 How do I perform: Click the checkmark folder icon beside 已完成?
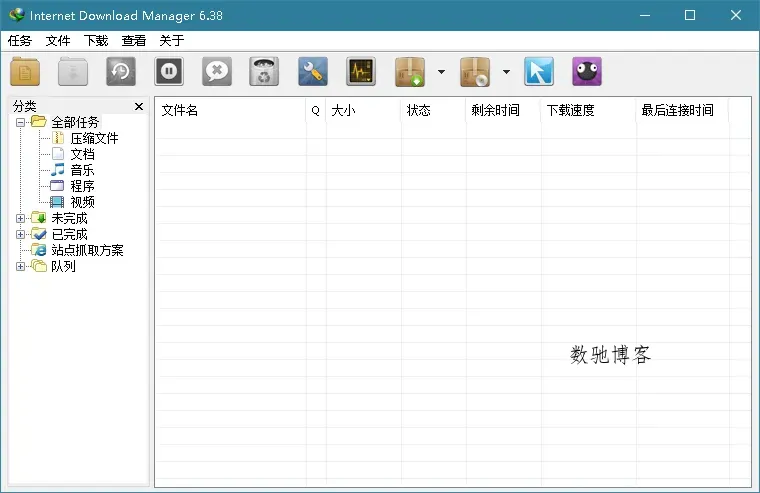(x=39, y=234)
